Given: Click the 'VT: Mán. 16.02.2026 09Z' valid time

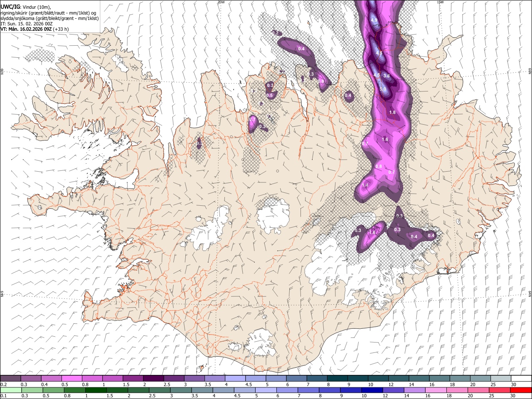Looking at the screenshot, I should tap(26, 30).
